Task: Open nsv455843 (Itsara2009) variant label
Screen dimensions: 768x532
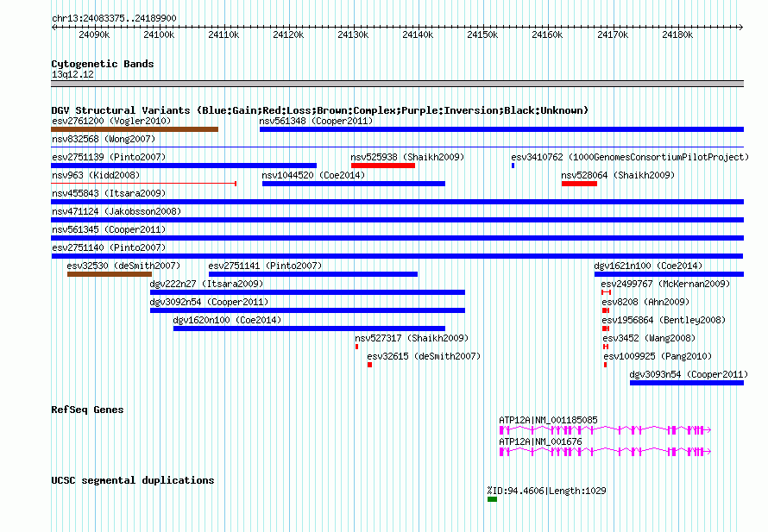Action: (x=109, y=193)
